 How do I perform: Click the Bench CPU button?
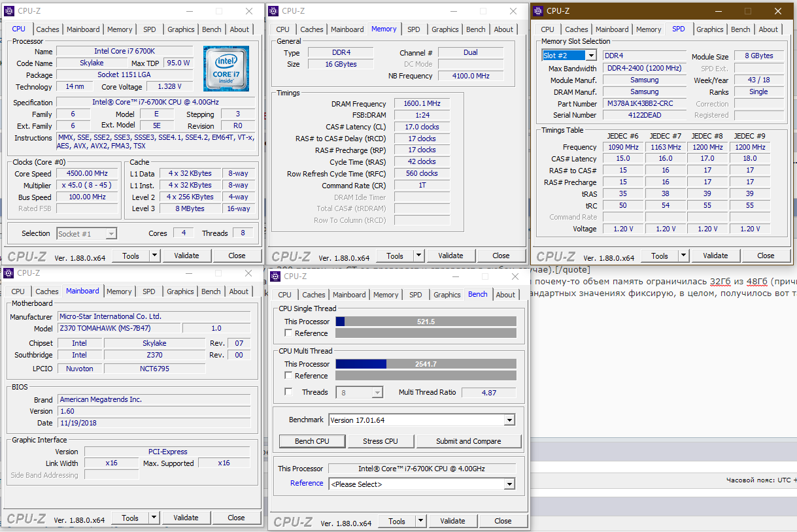click(314, 441)
